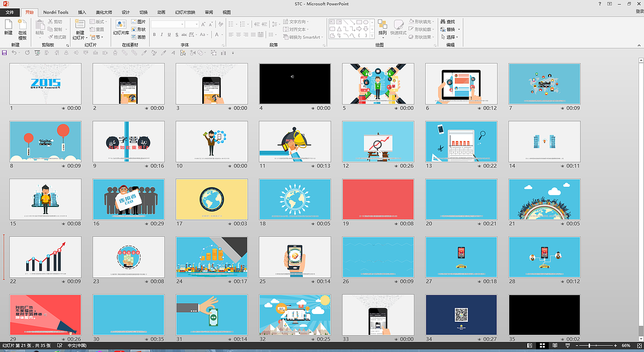The image size is (644, 352).
Task: Click the 查找 find binoculars icon
Action: click(443, 22)
